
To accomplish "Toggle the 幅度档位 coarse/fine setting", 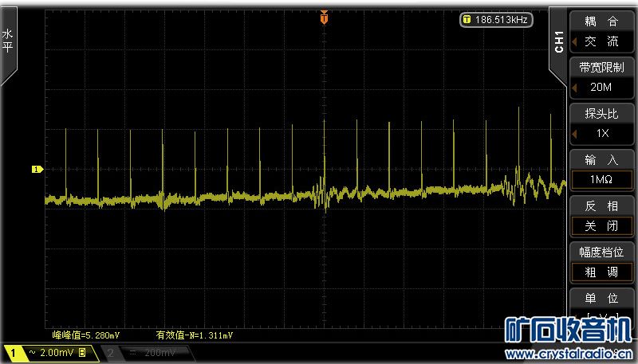I will point(601,272).
